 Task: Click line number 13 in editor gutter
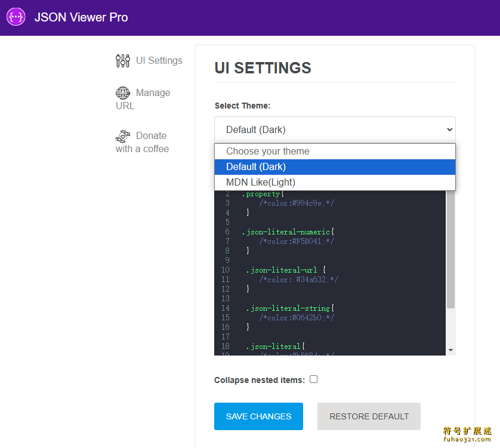tap(226, 298)
